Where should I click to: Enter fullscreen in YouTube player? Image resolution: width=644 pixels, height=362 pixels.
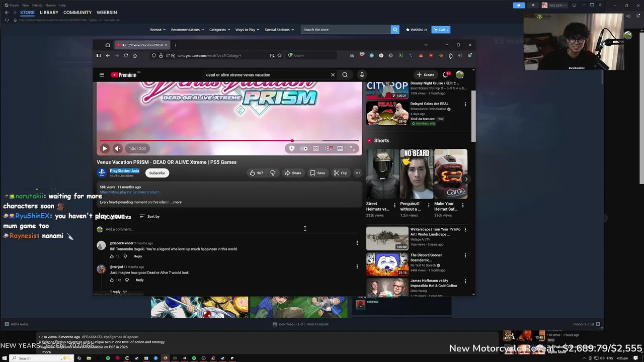tap(352, 148)
